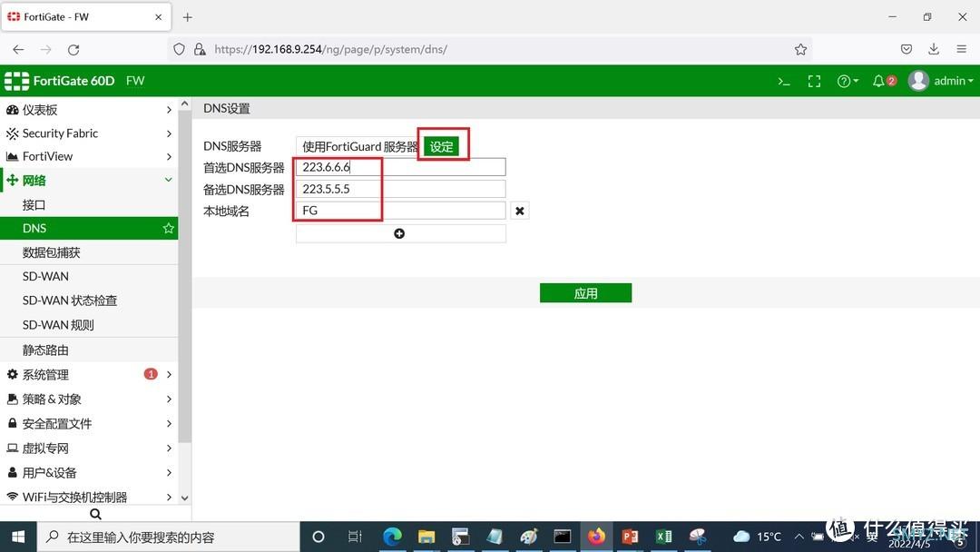Go to the 静态路由 page
The image size is (980, 552).
pos(45,350)
